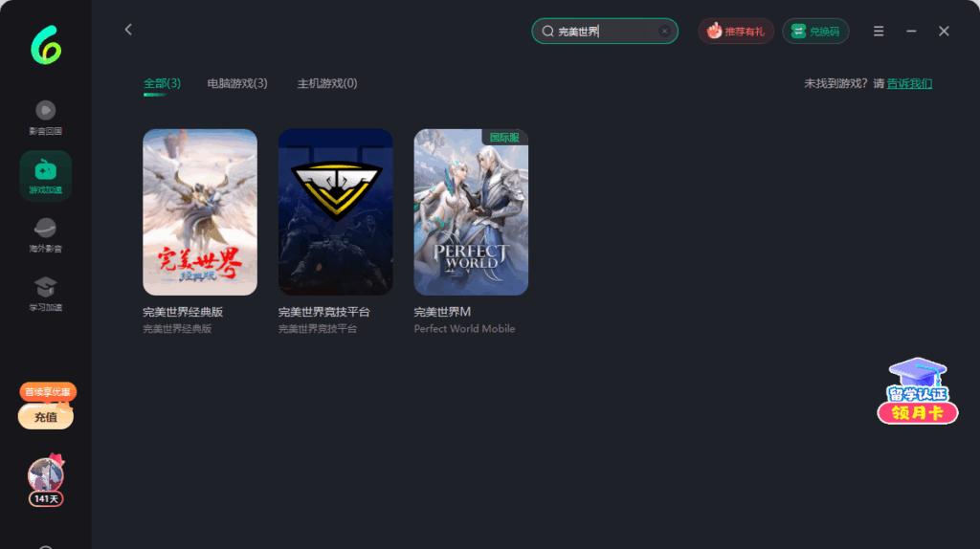This screenshot has width=980, height=549.
Task: Focus the search field containing 完美世界
Action: 605,32
